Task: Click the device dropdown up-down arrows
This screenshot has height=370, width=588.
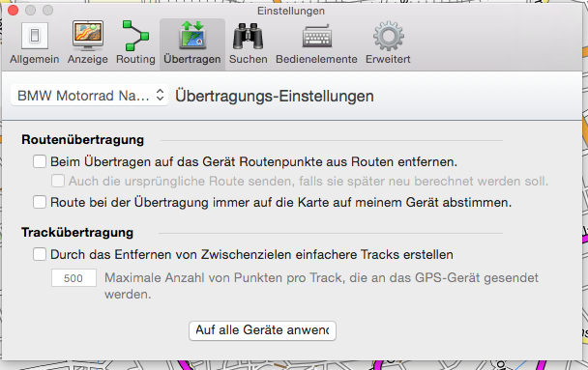Action: pyautogui.click(x=160, y=95)
